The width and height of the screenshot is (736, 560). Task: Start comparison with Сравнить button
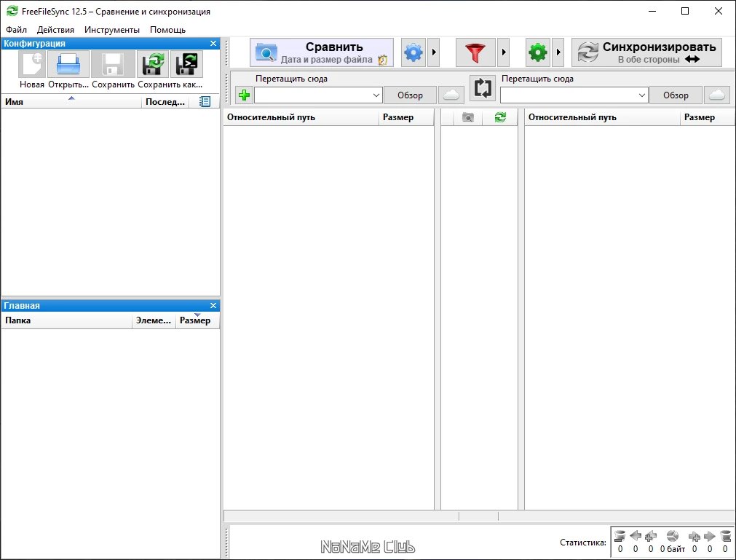click(x=322, y=52)
